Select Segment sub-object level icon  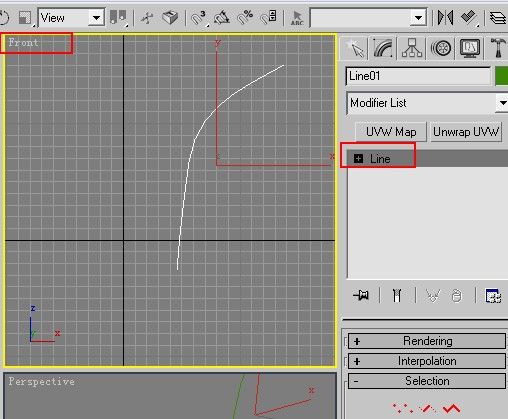click(428, 408)
